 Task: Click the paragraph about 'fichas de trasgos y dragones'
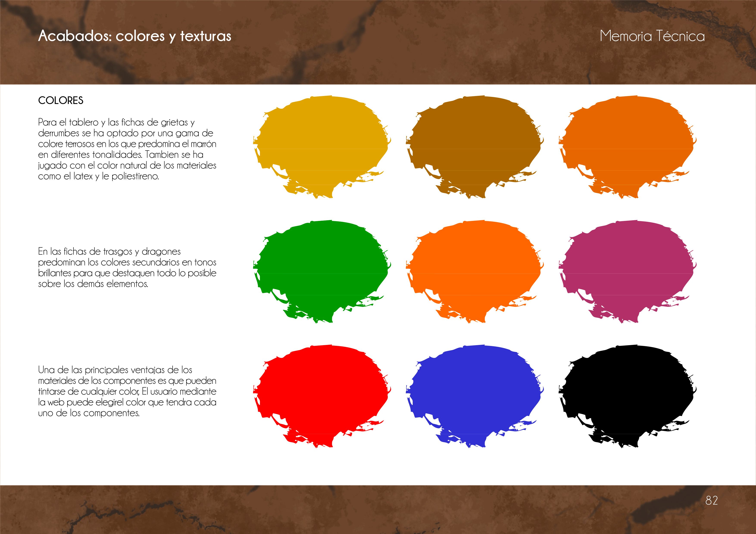pos(127,267)
